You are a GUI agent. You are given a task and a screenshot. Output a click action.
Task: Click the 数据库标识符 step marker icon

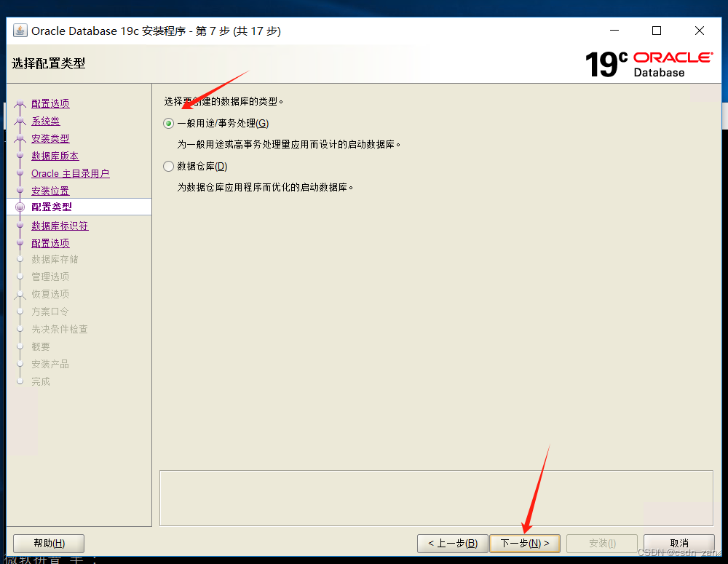coord(20,225)
